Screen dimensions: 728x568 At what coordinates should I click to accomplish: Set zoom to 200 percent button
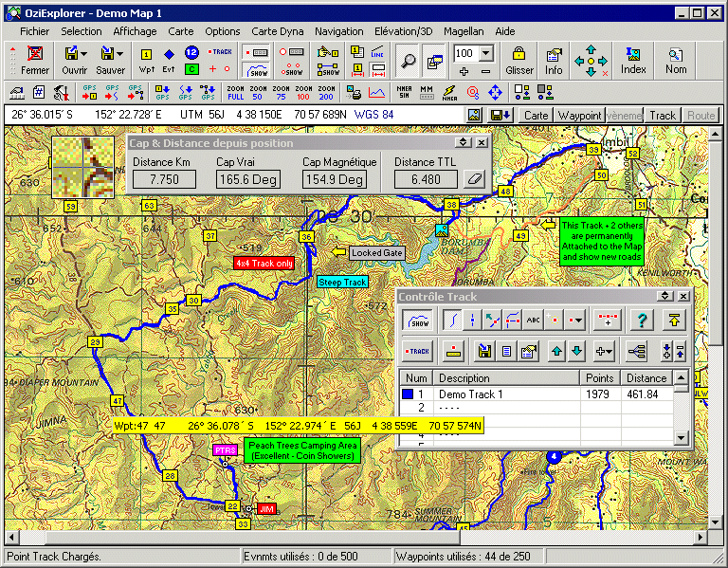tap(326, 92)
